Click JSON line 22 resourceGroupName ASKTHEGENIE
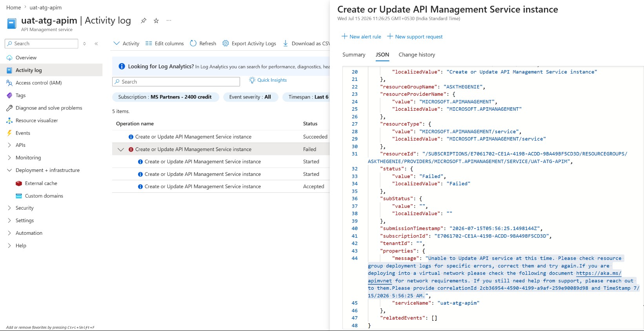Image resolution: width=644 pixels, height=331 pixels. coord(432,87)
